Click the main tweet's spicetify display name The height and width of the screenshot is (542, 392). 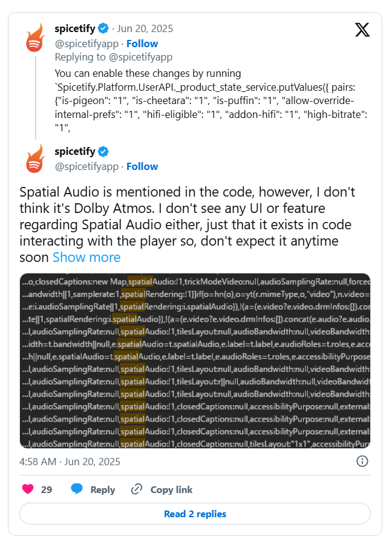[75, 151]
